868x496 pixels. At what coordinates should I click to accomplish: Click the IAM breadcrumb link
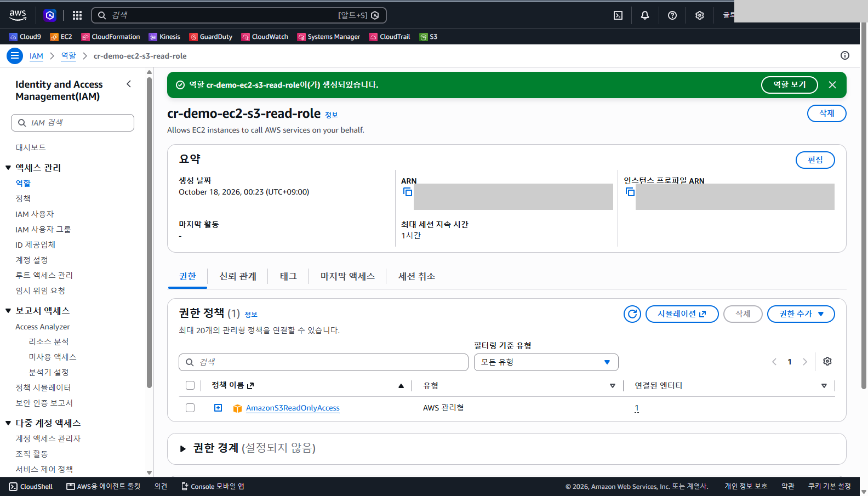pos(36,56)
